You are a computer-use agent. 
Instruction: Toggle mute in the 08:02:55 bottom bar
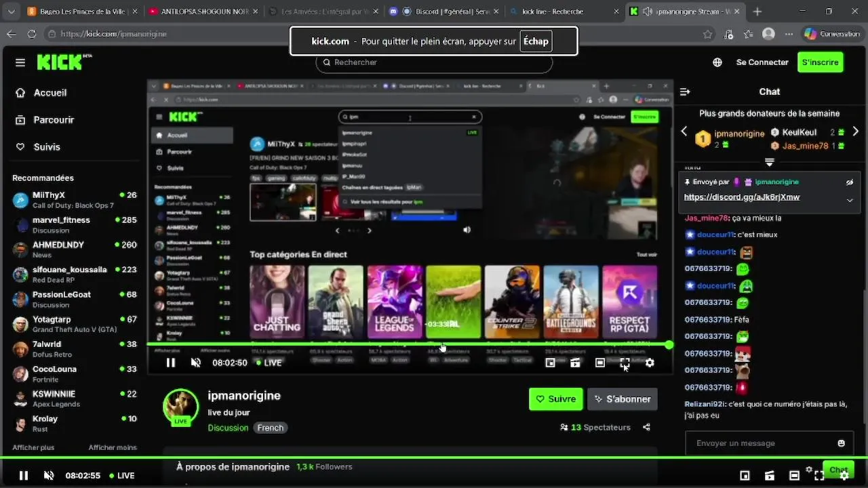coord(49,476)
